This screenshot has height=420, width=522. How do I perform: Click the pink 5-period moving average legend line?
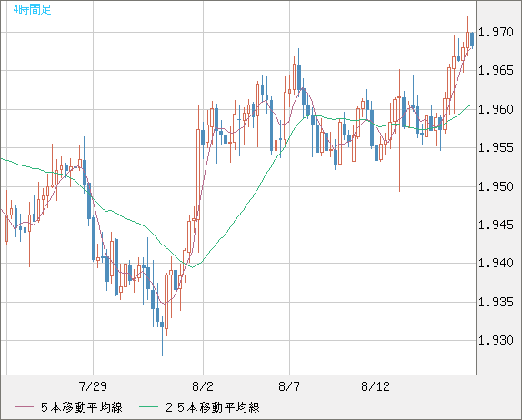[24, 407]
